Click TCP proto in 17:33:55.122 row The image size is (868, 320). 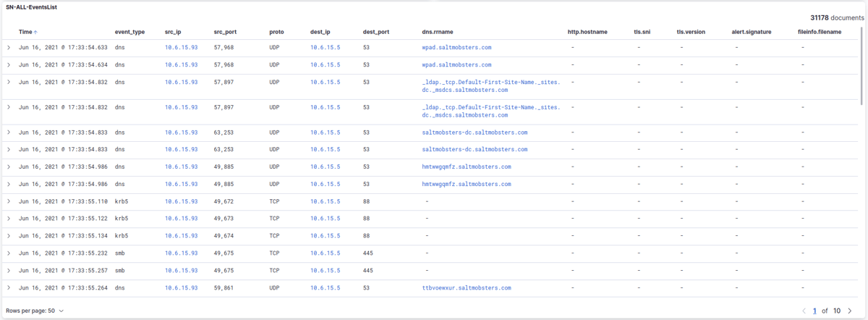pyautogui.click(x=274, y=218)
